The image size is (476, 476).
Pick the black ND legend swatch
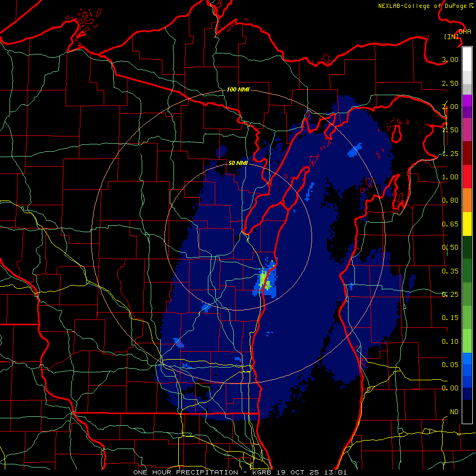pos(467,411)
